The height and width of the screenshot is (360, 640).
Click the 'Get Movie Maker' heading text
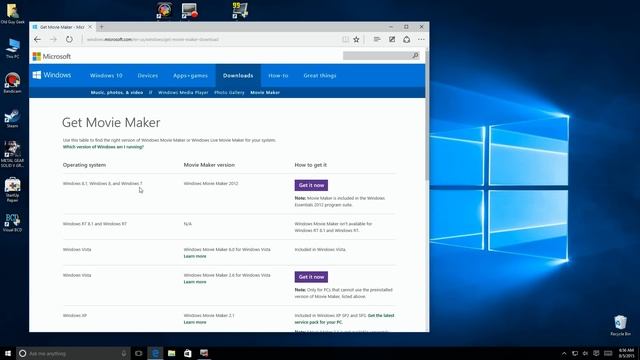[x=111, y=122]
